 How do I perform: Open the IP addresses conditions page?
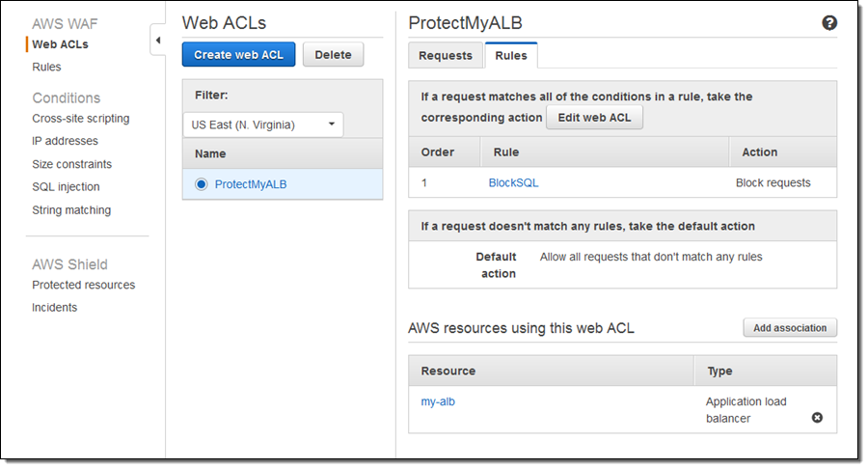[66, 141]
